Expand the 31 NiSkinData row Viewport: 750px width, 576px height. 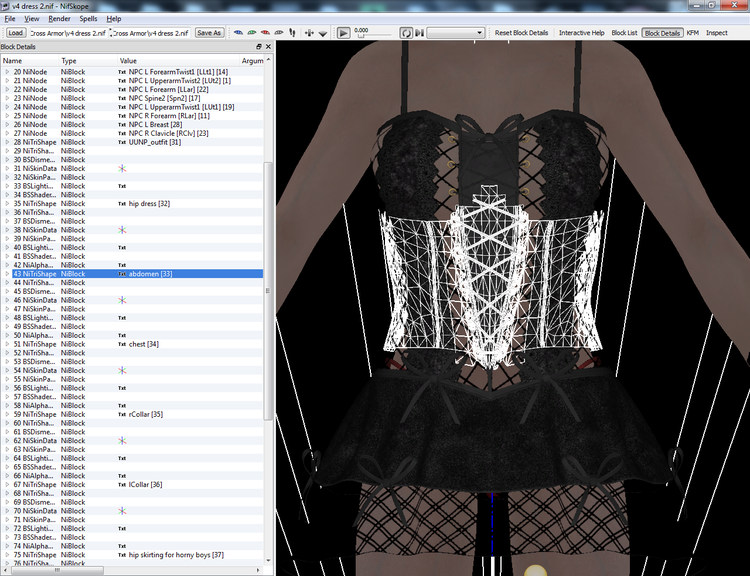click(x=7, y=168)
